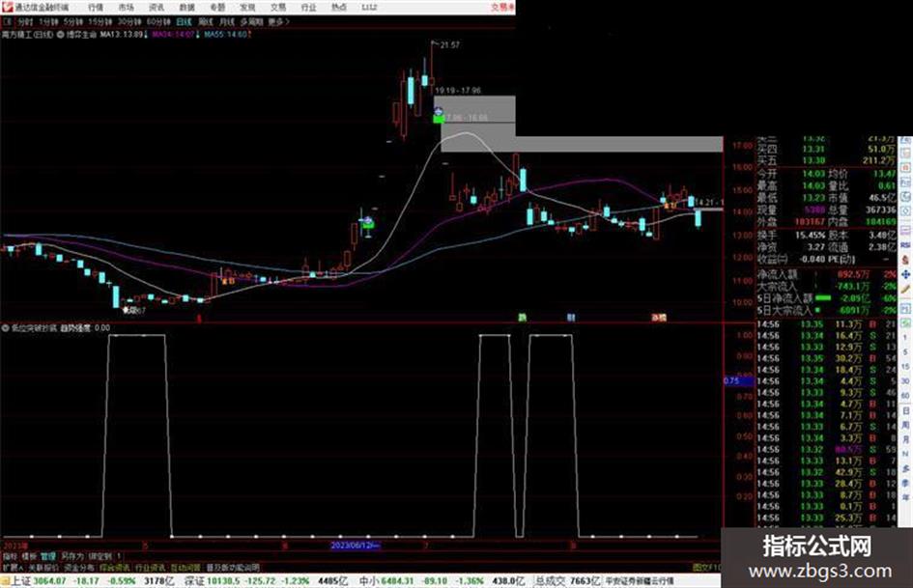Open the 资讯 menu

tap(157, 8)
